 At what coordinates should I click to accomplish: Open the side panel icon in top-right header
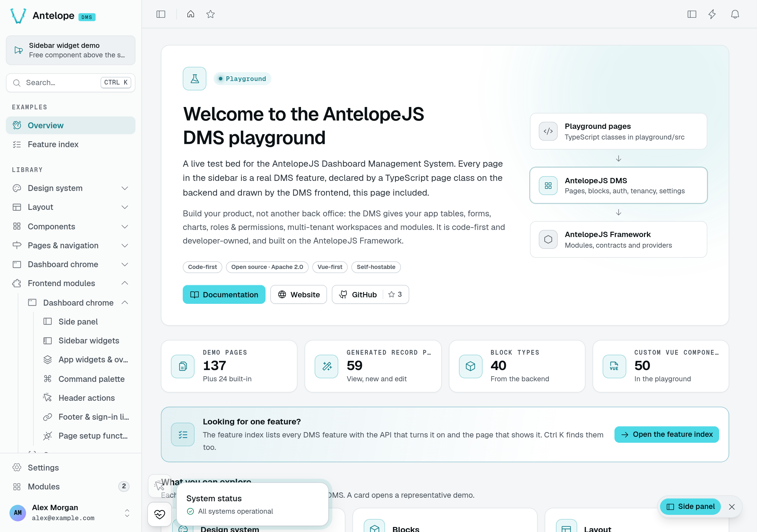(x=692, y=14)
